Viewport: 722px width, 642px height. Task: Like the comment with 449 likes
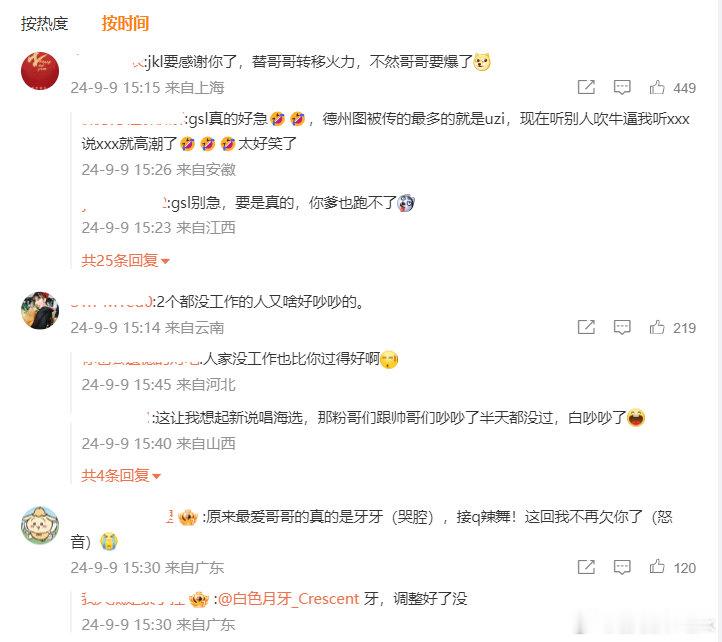(x=672, y=88)
